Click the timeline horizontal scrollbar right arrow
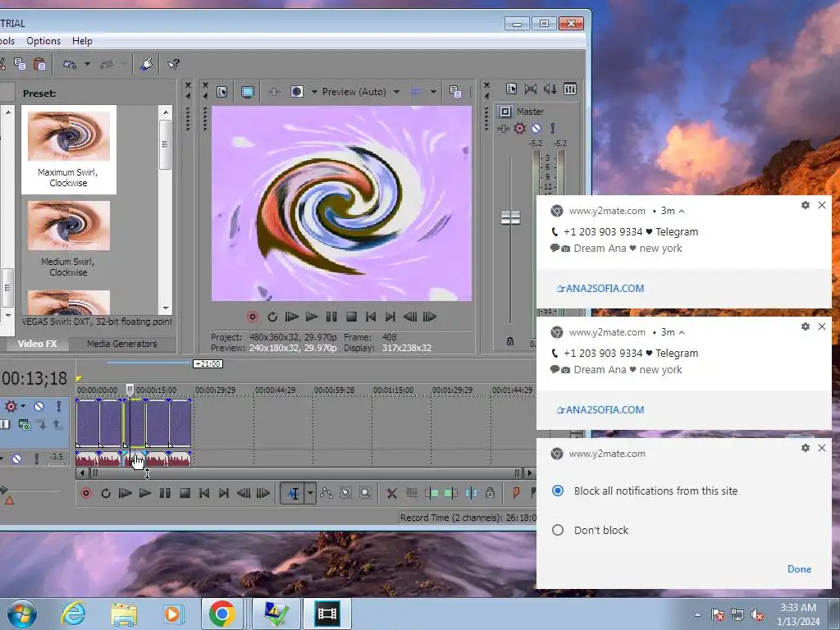Screen dimensions: 840x630 click(529, 473)
